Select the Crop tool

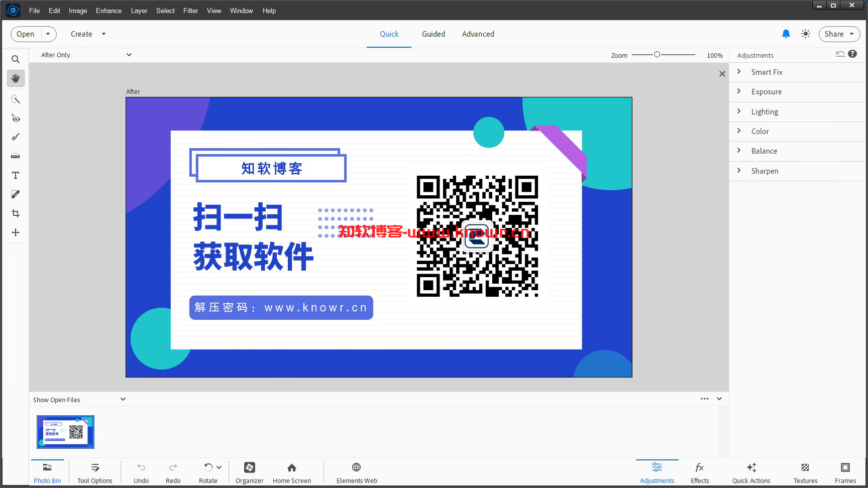[16, 213]
